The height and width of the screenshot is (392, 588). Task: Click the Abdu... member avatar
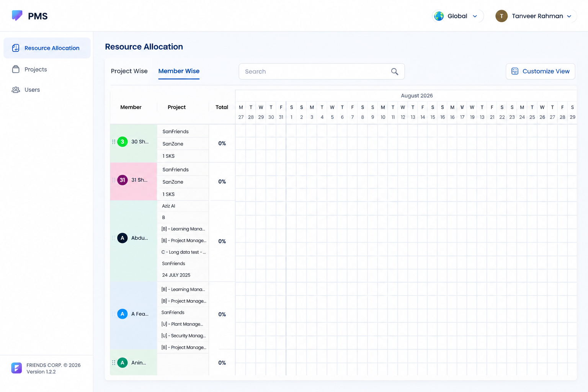(122, 238)
